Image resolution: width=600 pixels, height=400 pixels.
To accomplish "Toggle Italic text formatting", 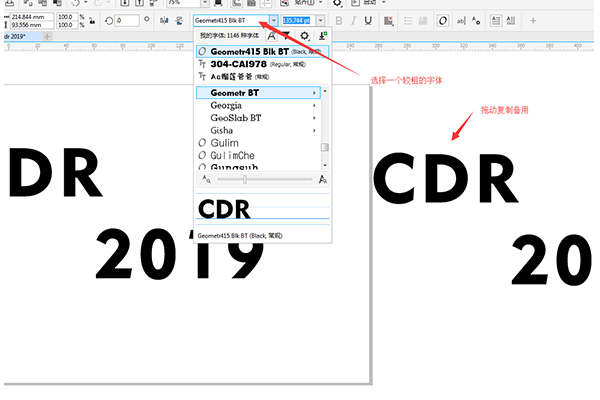I will (x=354, y=21).
